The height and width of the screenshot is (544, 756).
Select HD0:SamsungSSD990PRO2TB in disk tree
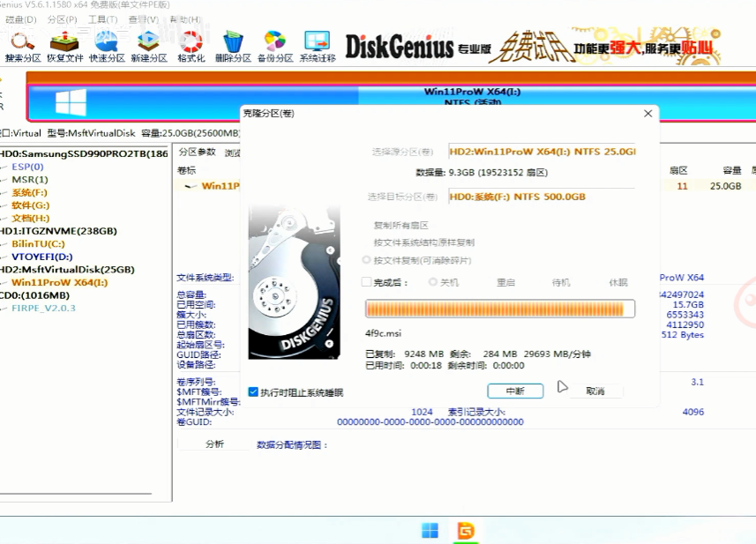[84, 153]
